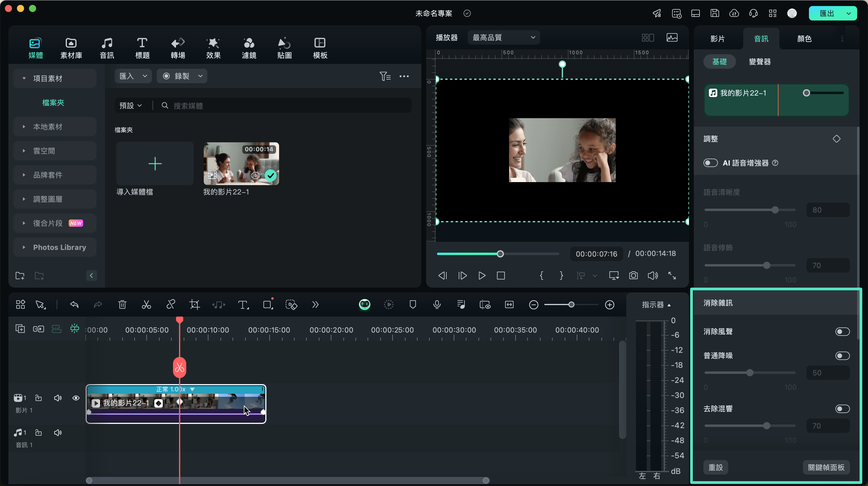Click the timeline zoom slider handle
Image resolution: width=868 pixels, height=486 pixels.
coord(571,305)
